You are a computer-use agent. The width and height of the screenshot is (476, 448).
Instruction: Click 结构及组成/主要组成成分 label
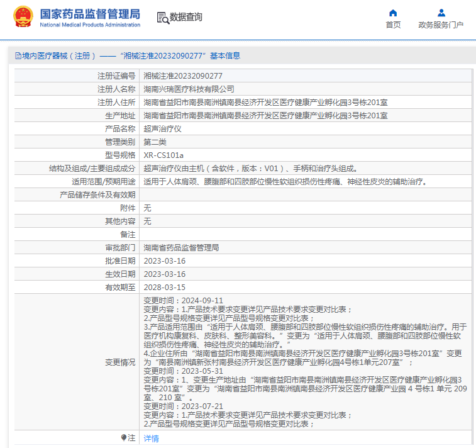point(92,168)
